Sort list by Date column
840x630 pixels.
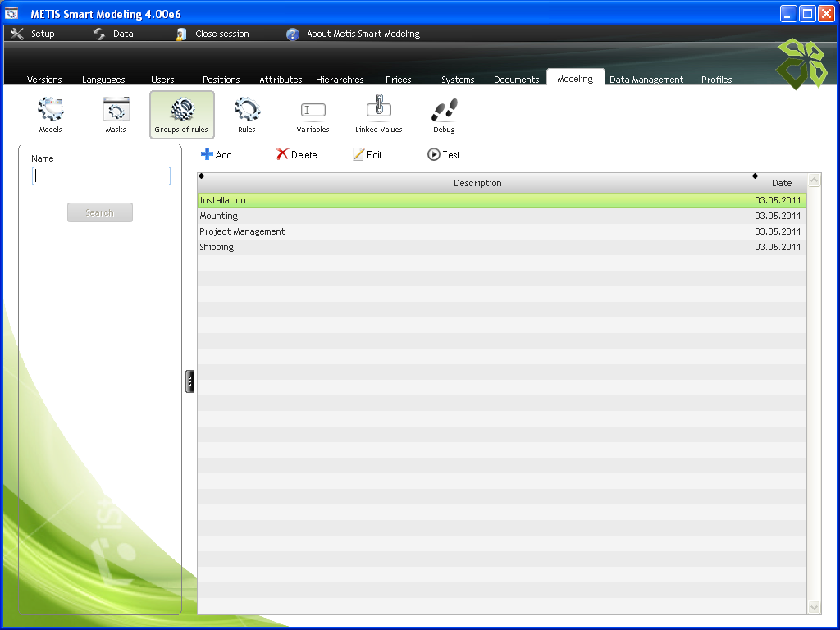click(x=781, y=183)
